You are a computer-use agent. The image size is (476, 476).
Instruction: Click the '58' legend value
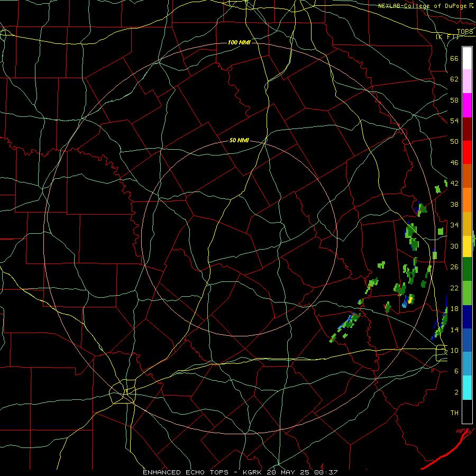(x=454, y=100)
